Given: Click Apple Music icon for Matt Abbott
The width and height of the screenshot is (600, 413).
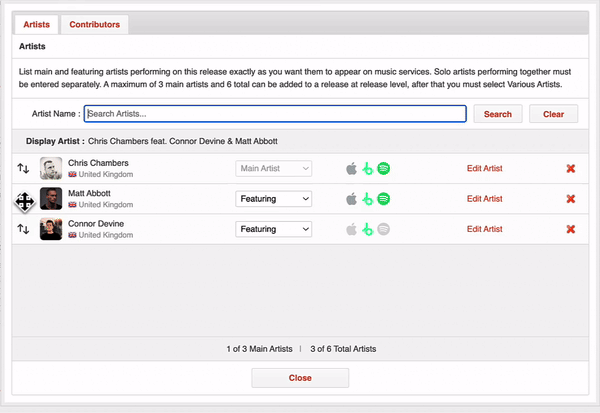Looking at the screenshot, I should pyautogui.click(x=351, y=199).
